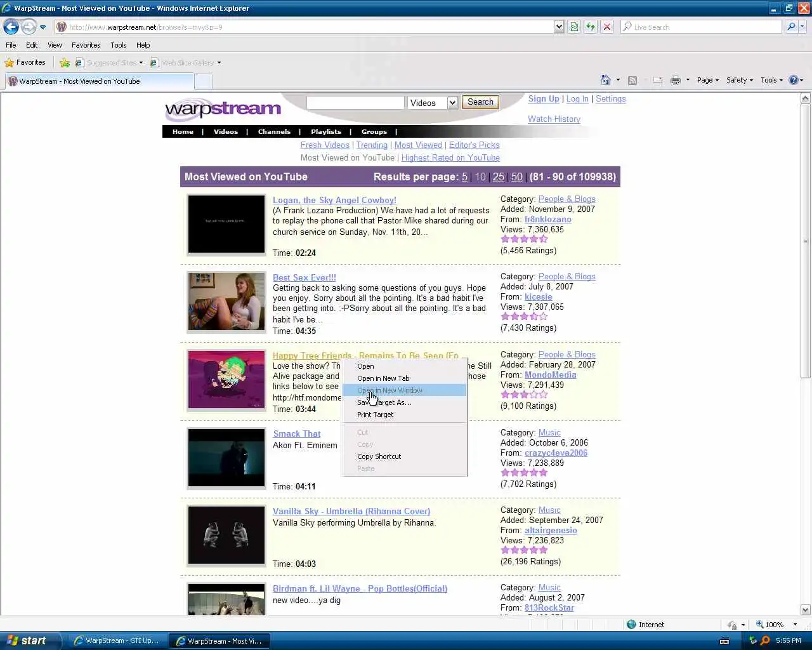Expand the Safety dropdown menu
The height and width of the screenshot is (650, 812).
(x=739, y=80)
